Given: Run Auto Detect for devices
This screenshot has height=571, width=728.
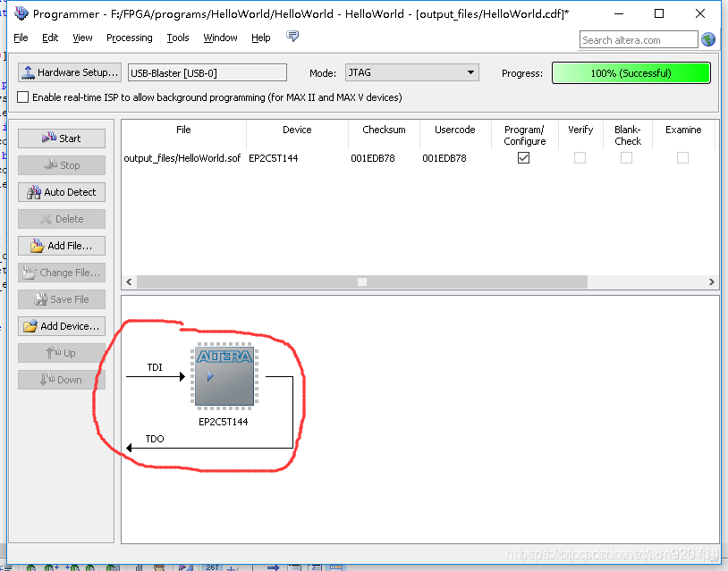Looking at the screenshot, I should pos(62,192).
